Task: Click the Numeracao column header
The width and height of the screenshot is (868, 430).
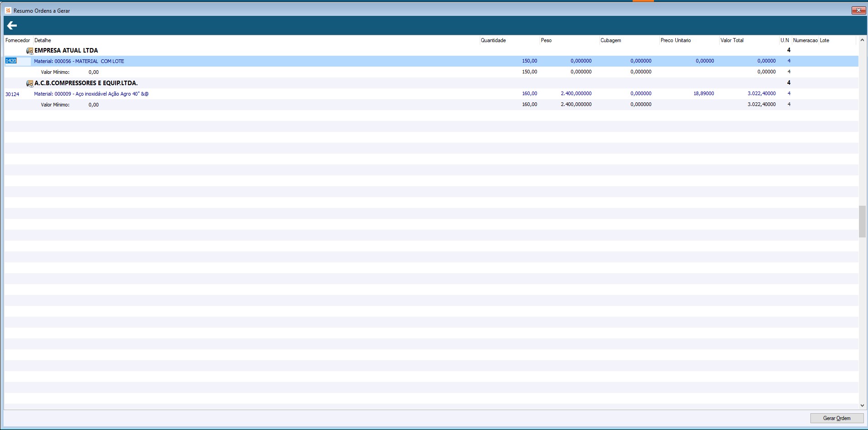Action: (805, 40)
